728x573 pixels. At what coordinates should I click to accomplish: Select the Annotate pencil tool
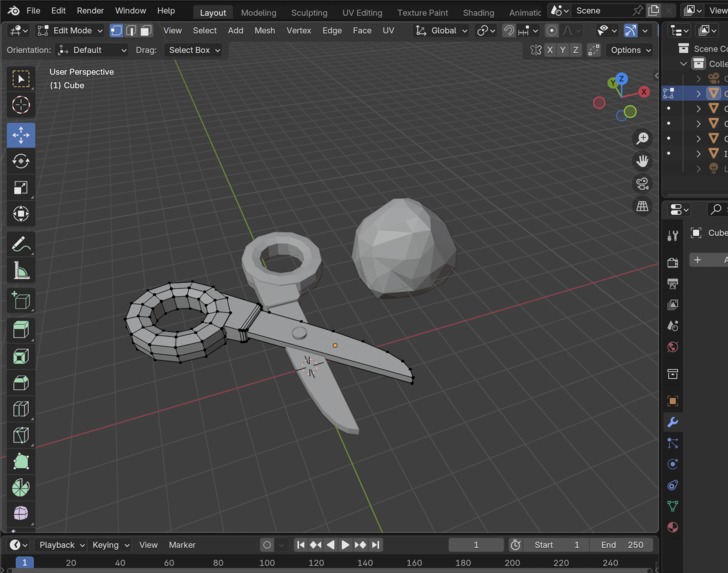click(x=20, y=244)
